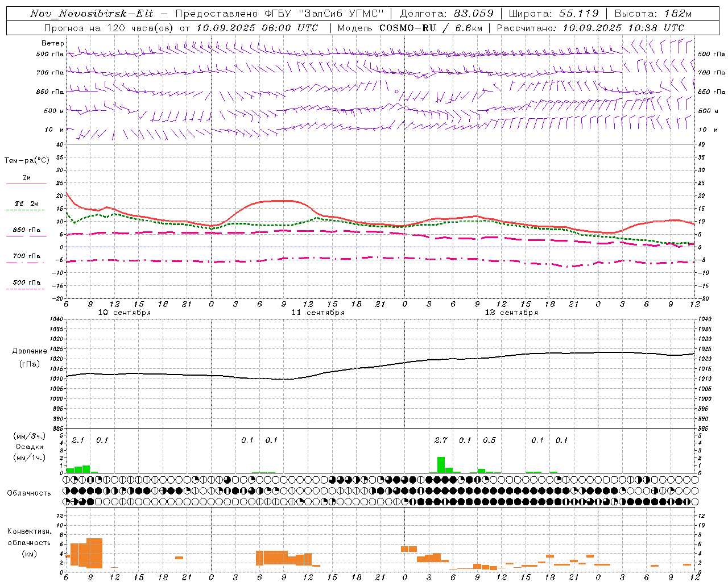Click the "10 сентября" date label
The width and height of the screenshot is (728, 582).
point(125,313)
